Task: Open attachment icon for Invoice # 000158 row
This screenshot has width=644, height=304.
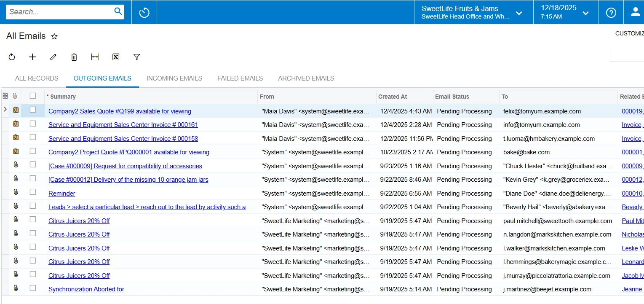Action: (x=16, y=137)
